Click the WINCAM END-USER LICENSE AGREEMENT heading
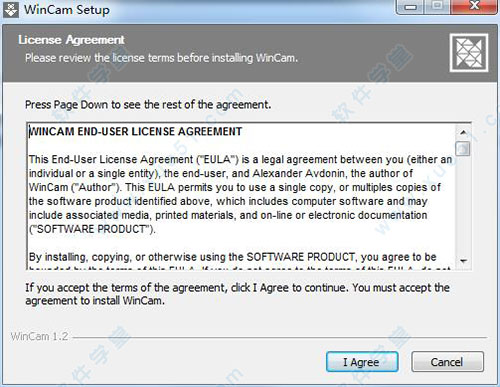The width and height of the screenshot is (500, 387). pos(135,132)
